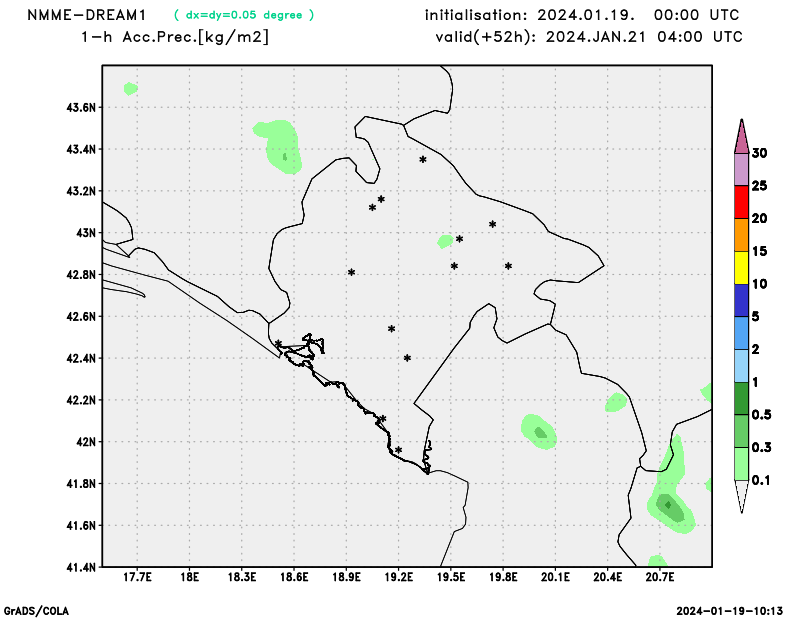Click the orange 15-20 colorbar swatch
The height and width of the screenshot is (618, 800).
click(741, 235)
